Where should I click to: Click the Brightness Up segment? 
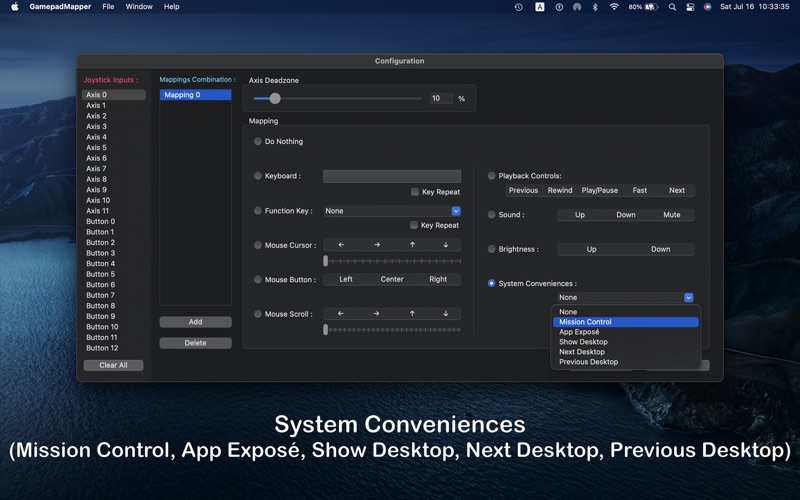[x=591, y=249]
